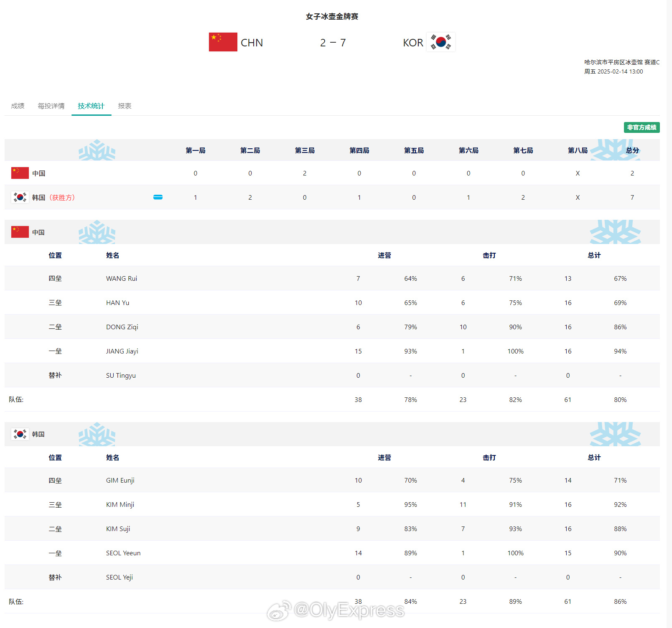Click the 第三局 column header
Image resolution: width=672 pixels, height=628 pixels.
(305, 150)
